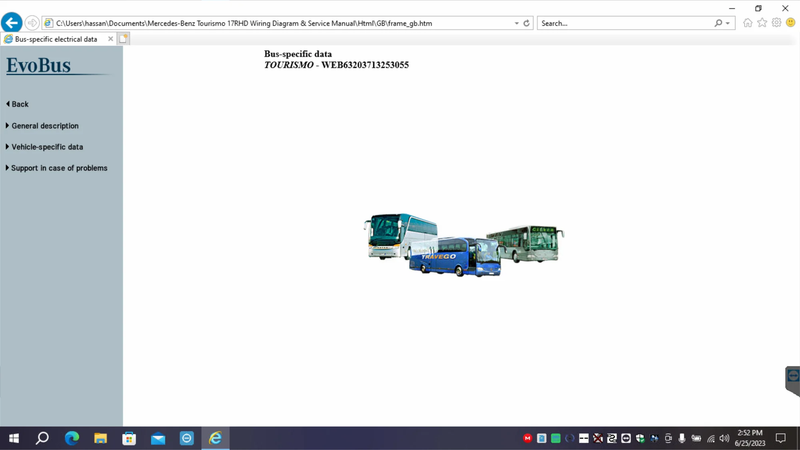Viewport: 800px width, 450px height.
Task: Click the smiley feedback icon
Action: 790,23
